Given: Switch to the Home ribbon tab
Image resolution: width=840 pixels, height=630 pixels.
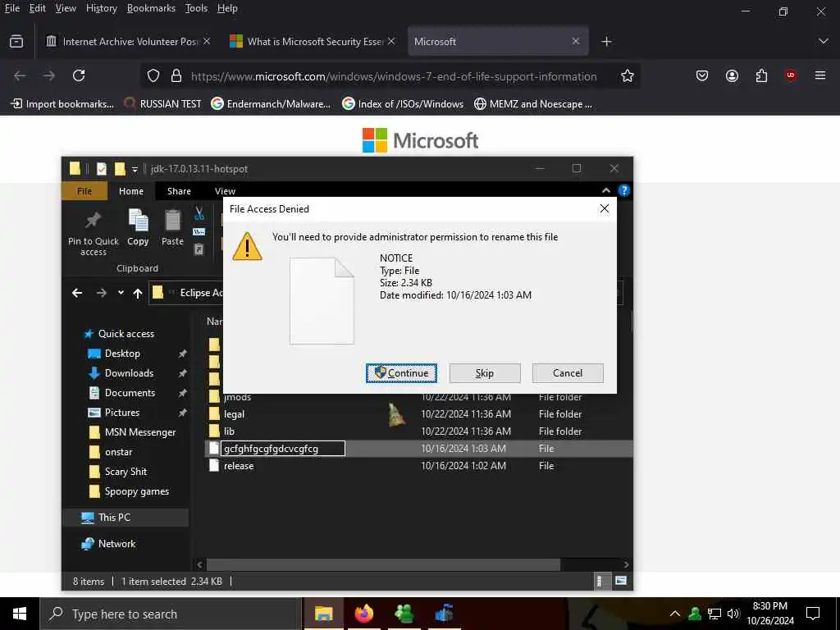Looking at the screenshot, I should point(131,191).
